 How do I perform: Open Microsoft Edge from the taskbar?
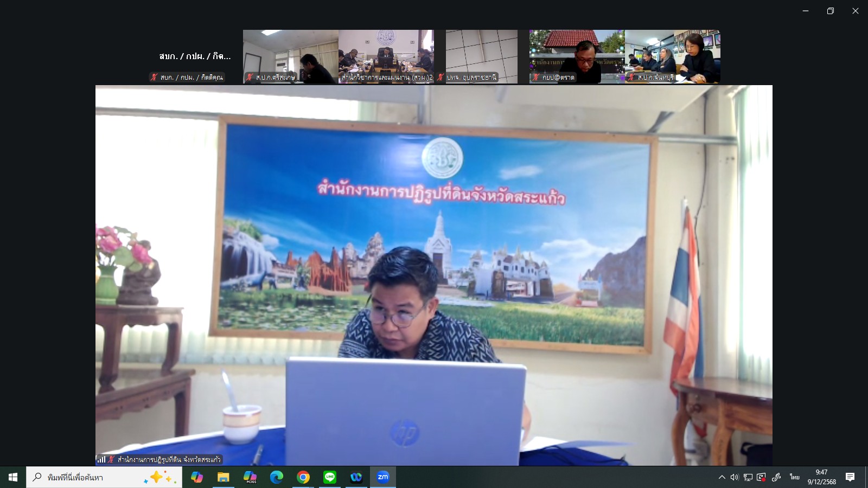277,477
